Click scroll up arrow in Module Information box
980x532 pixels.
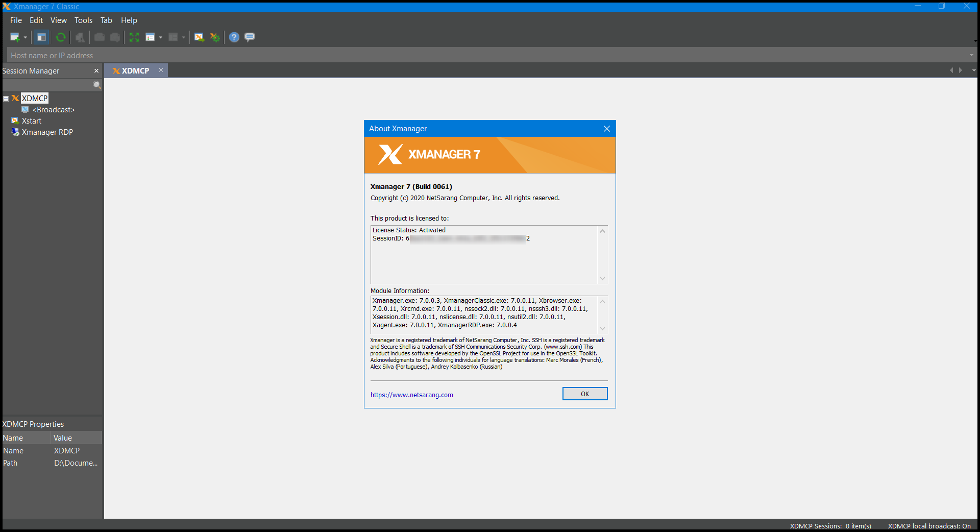[603, 302]
